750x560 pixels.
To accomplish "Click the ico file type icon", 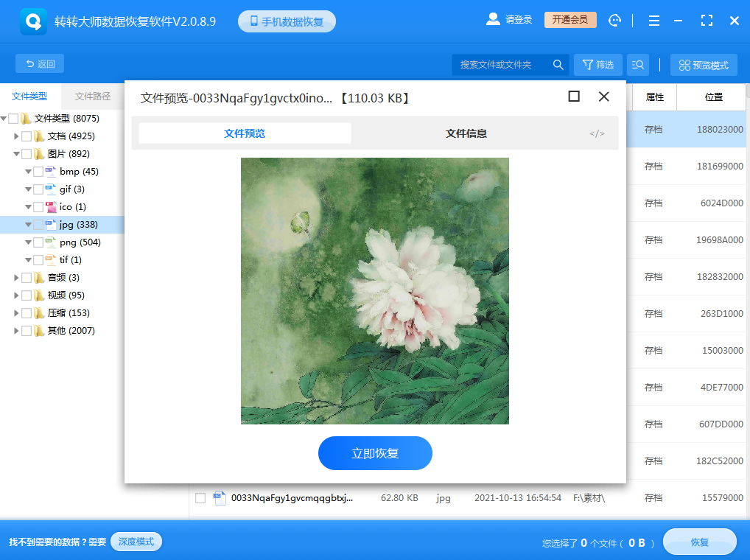I will tap(51, 206).
